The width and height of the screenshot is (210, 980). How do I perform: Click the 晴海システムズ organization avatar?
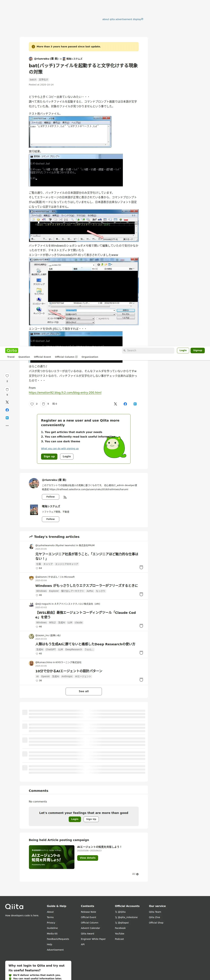[34, 510]
